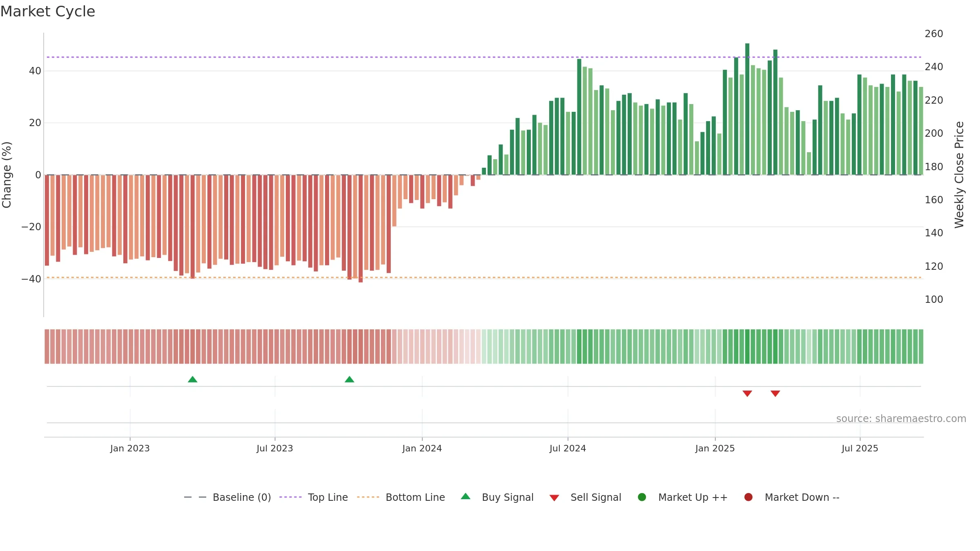Click the tallest green bar above the top line
980x551 pixels.
(x=747, y=109)
